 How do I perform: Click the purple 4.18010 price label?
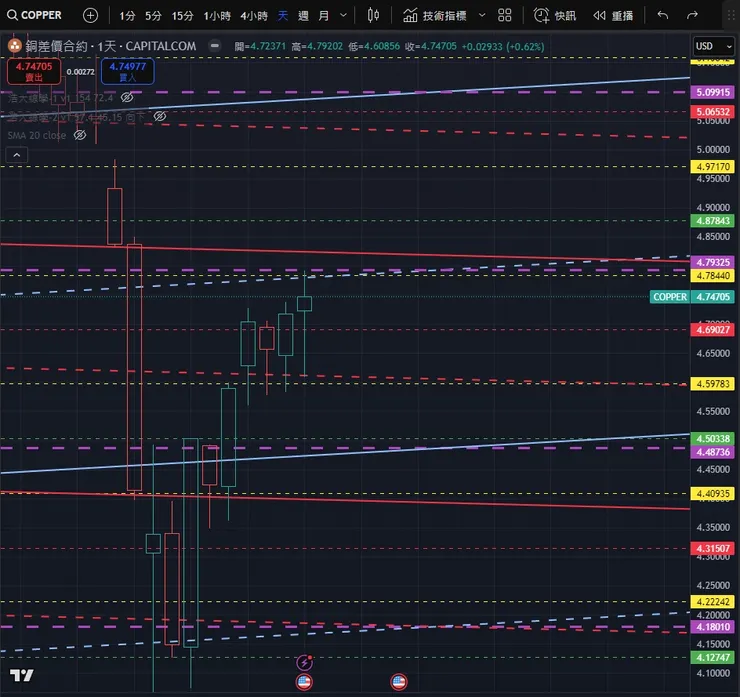(x=713, y=627)
